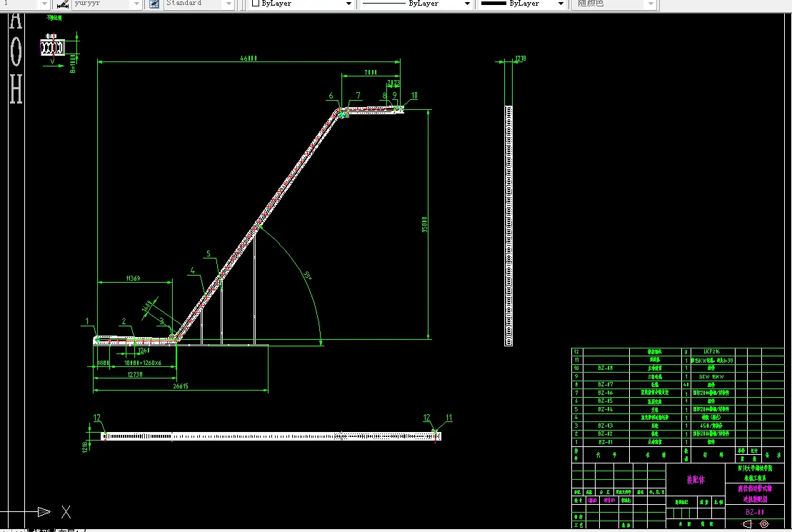The height and width of the screenshot is (532, 792).
Task: Select part balloon number 11
Action: [x=449, y=417]
